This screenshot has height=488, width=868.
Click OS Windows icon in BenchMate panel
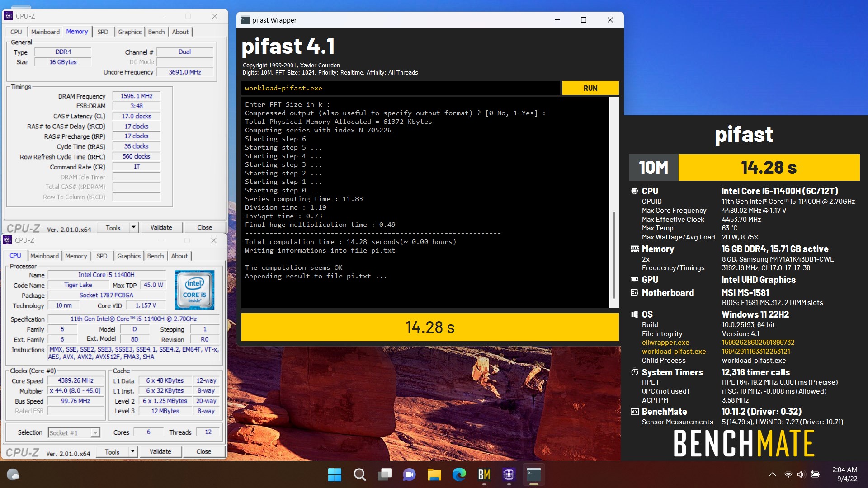pyautogui.click(x=635, y=314)
